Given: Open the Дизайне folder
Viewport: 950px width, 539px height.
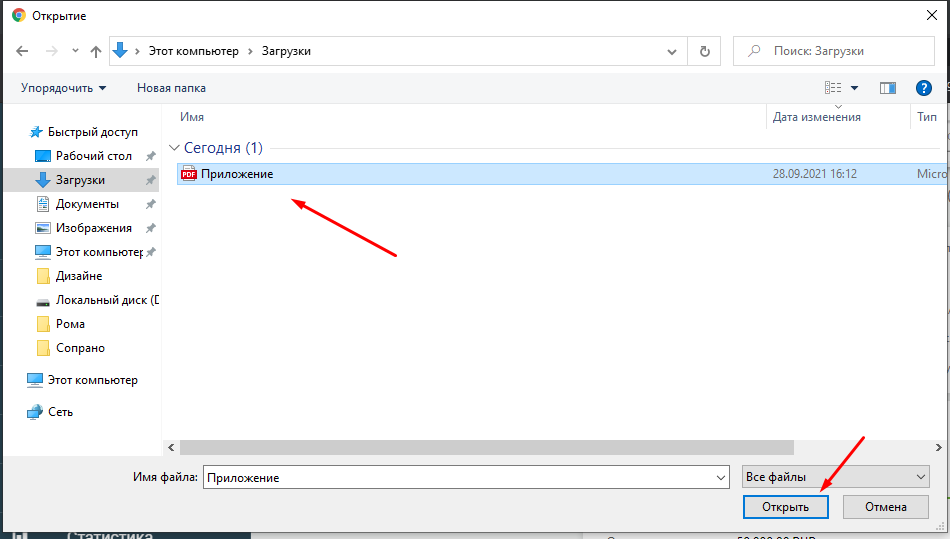Looking at the screenshot, I should click(x=79, y=276).
